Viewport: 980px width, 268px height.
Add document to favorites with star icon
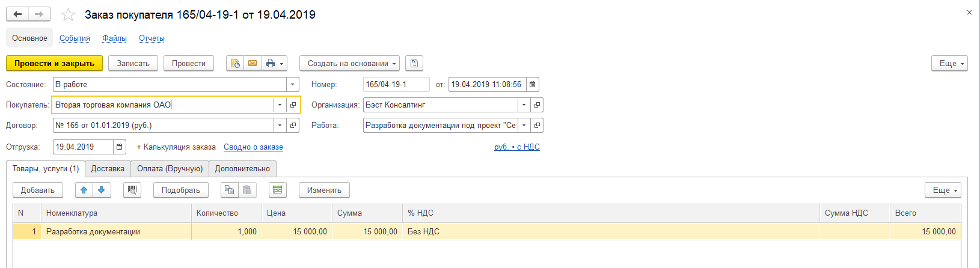(69, 14)
